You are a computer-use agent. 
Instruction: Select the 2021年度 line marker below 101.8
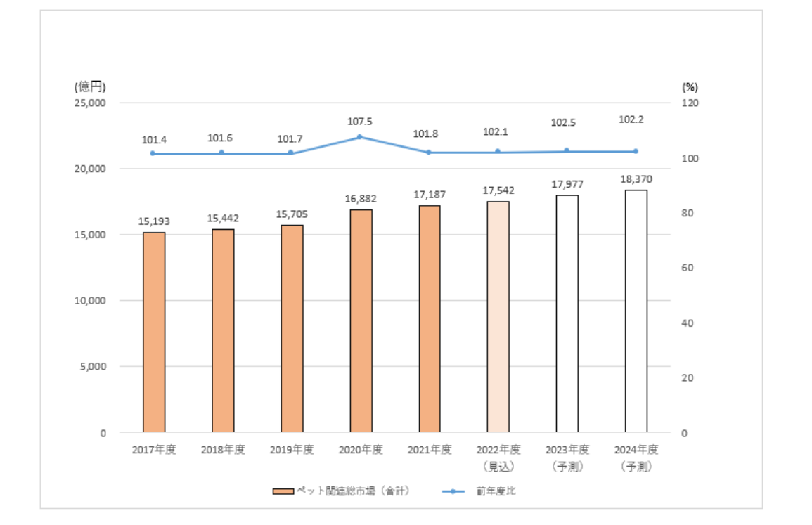pyautogui.click(x=429, y=153)
